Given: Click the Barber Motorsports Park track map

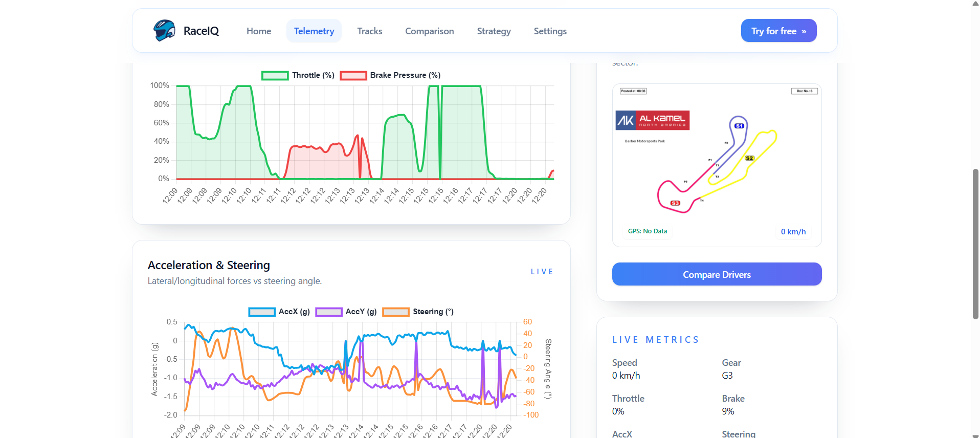Looking at the screenshot, I should [717, 165].
